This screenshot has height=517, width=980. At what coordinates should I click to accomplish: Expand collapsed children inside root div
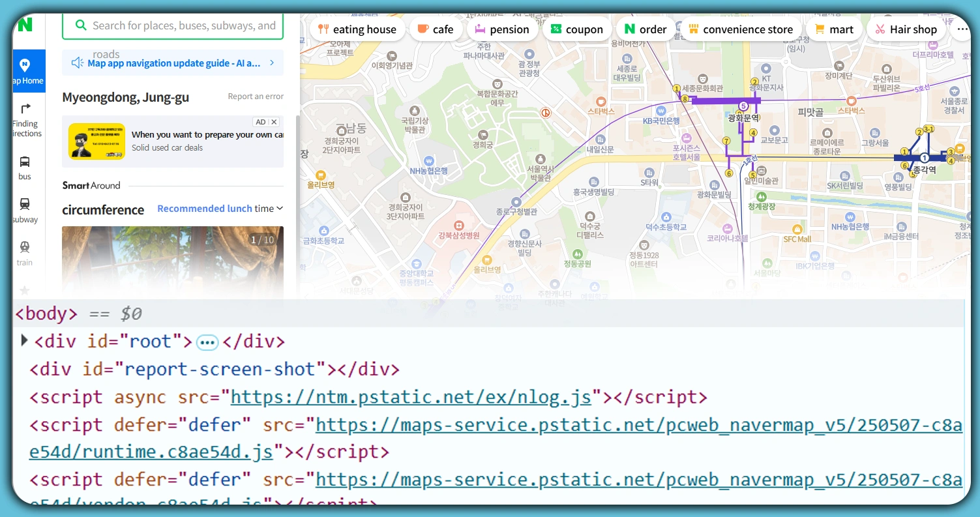207,341
